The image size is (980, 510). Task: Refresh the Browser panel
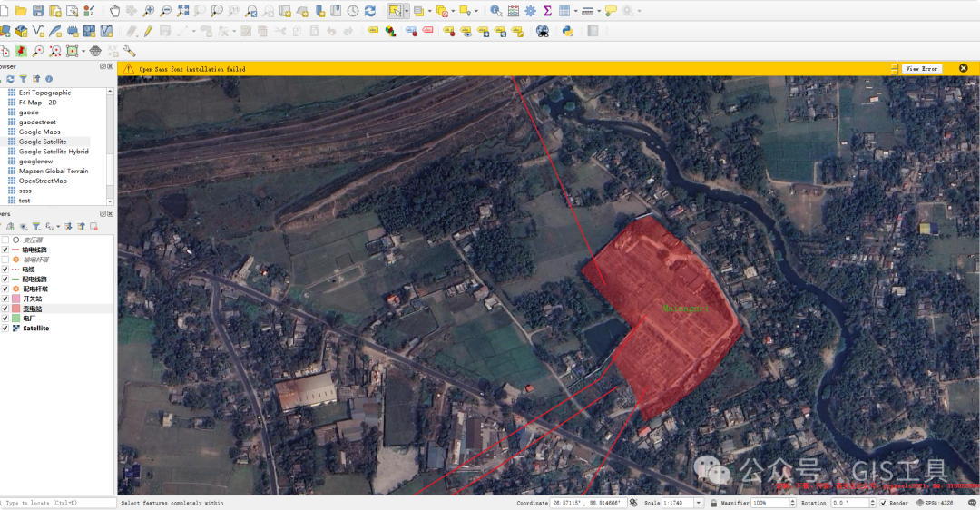coord(11,79)
